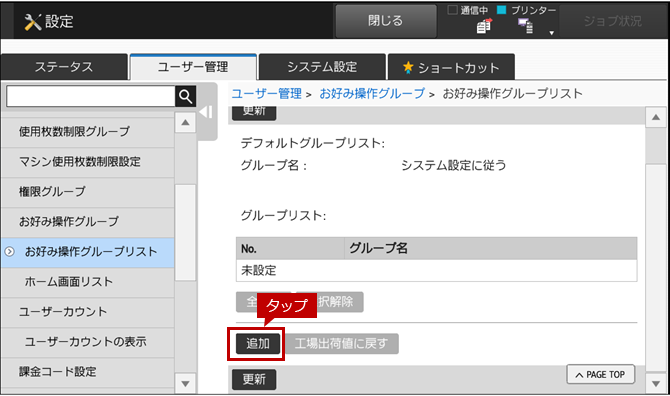Select 権限グループ in sidebar
The height and width of the screenshot is (396, 670).
(87, 192)
